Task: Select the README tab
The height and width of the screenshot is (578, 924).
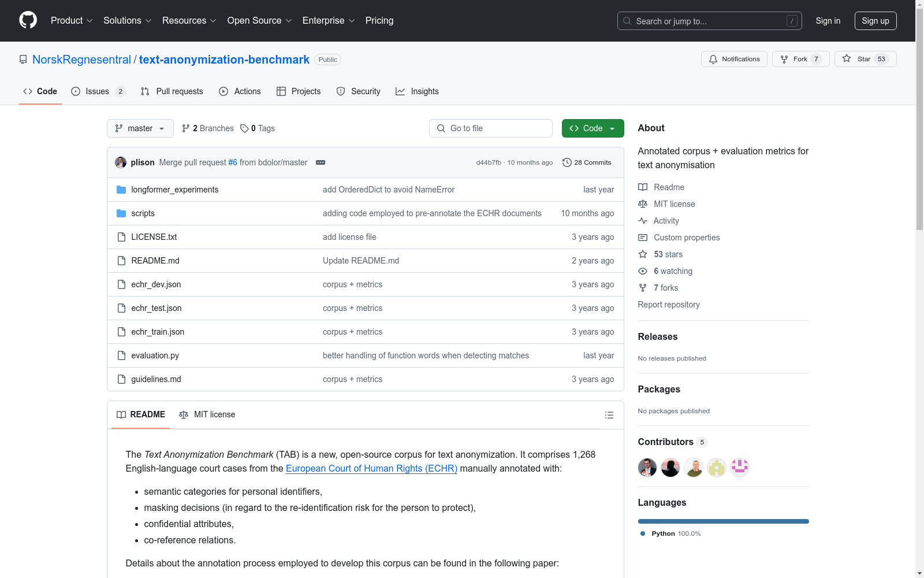Action: pos(141,414)
